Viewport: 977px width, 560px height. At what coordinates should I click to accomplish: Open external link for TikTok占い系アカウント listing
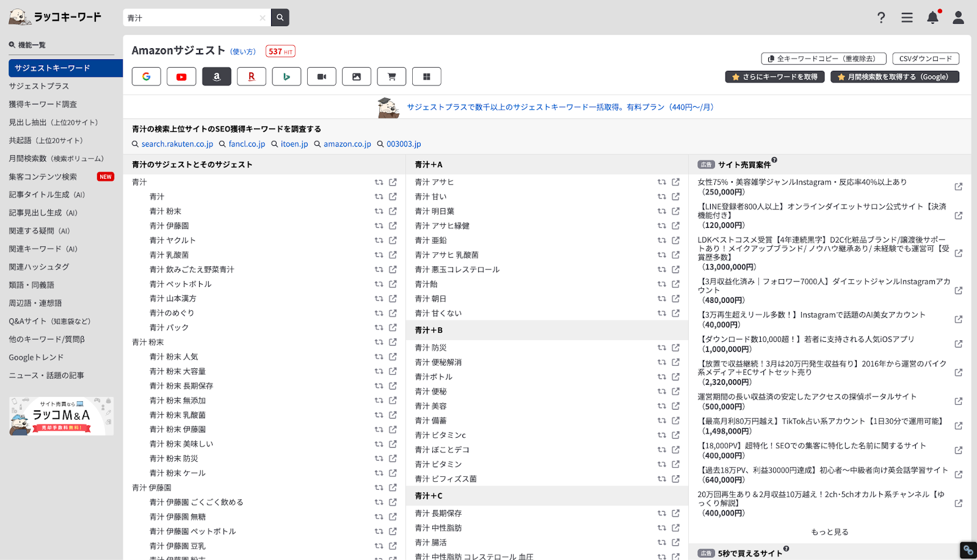pyautogui.click(x=959, y=426)
